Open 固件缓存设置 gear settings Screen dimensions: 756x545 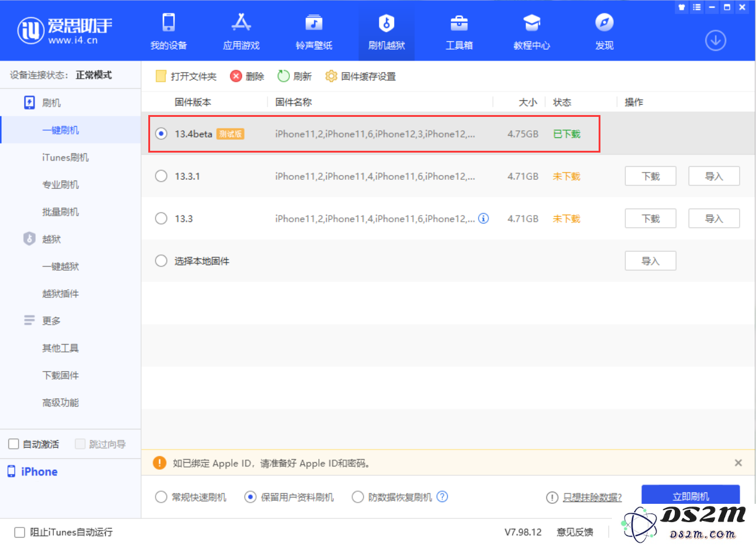click(331, 76)
